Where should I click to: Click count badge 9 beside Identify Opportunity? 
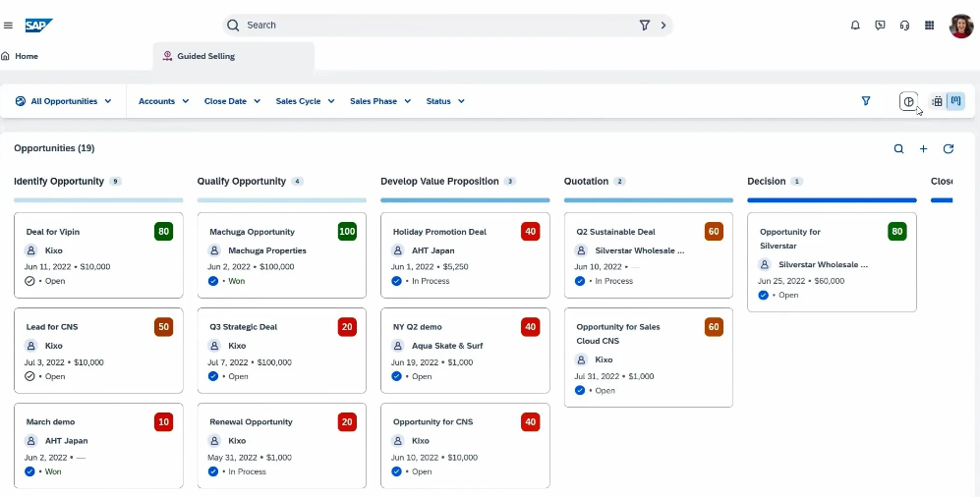[115, 181]
